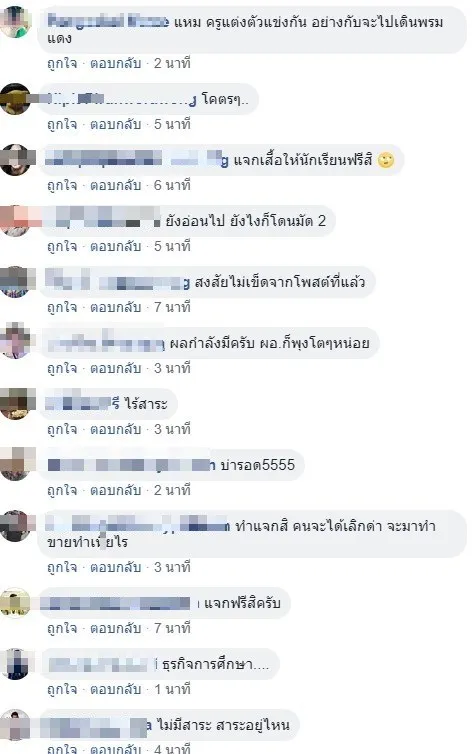Click avatar beside แจกฟรีสิครับ comment

pos(15,603)
